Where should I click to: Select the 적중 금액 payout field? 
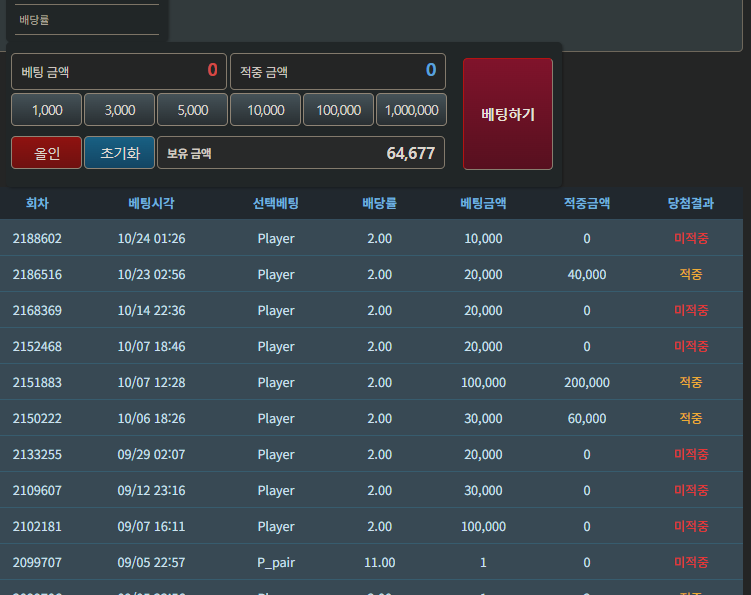pyautogui.click(x=338, y=71)
